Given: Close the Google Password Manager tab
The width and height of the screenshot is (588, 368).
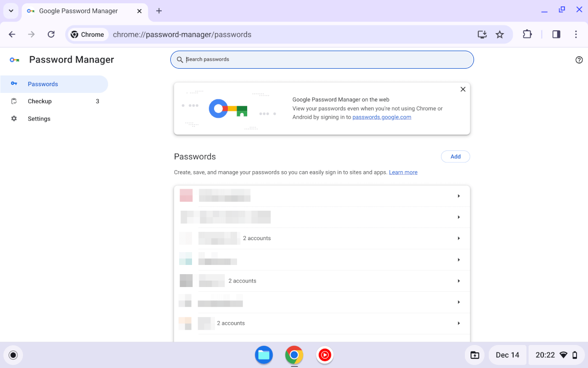Looking at the screenshot, I should click(140, 11).
